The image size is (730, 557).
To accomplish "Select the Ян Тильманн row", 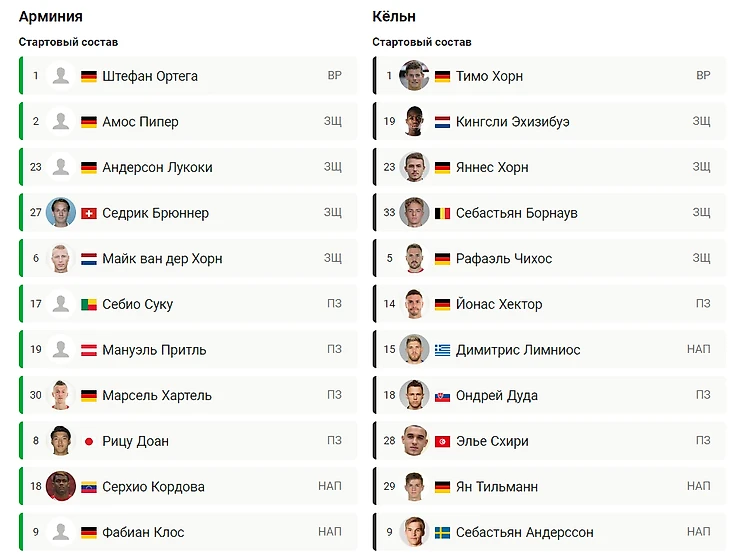I will (549, 486).
